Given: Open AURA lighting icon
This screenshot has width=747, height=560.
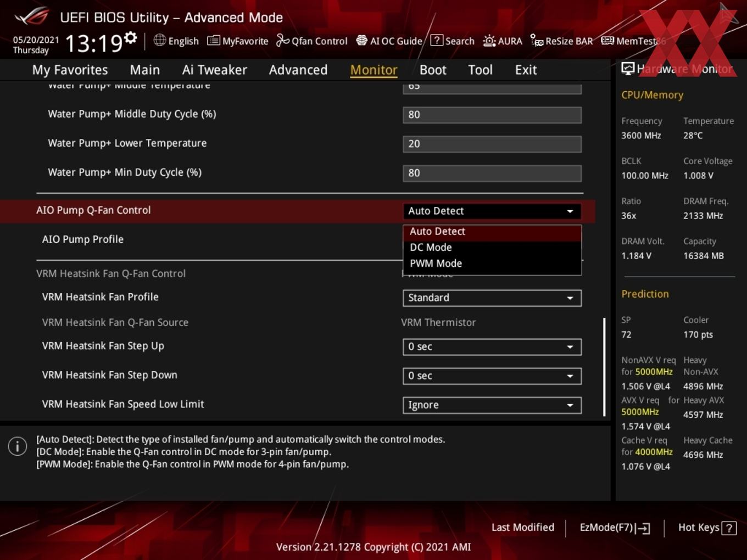Looking at the screenshot, I should click(x=489, y=41).
